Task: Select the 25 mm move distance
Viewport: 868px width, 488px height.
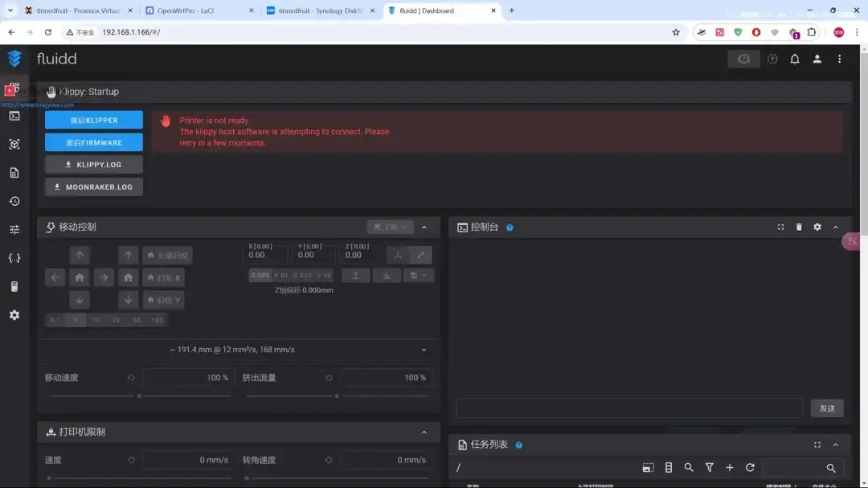Action: point(116,320)
